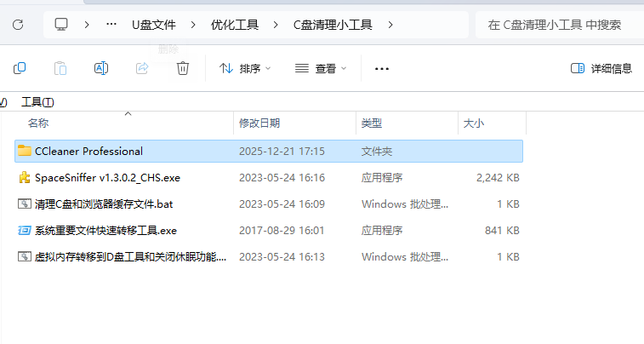The height and width of the screenshot is (344, 644).
Task: Click the Copy toolbar icon
Action: pos(20,68)
